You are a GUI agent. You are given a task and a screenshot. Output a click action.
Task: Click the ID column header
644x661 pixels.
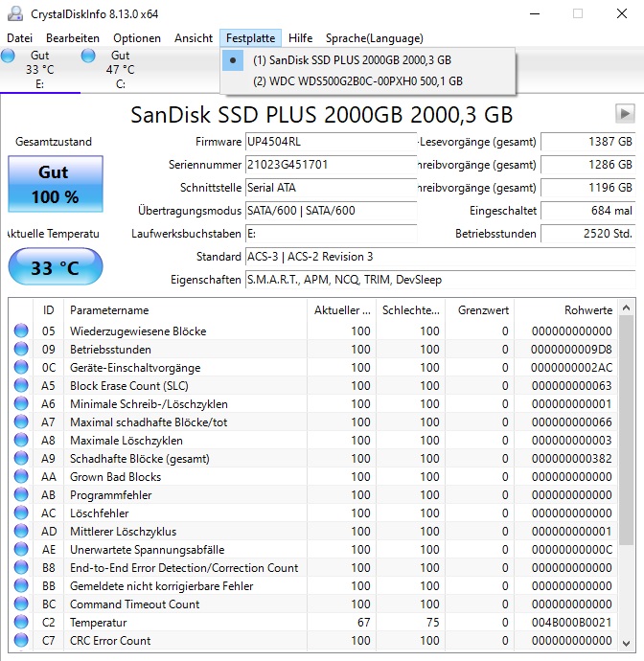pos(48,310)
